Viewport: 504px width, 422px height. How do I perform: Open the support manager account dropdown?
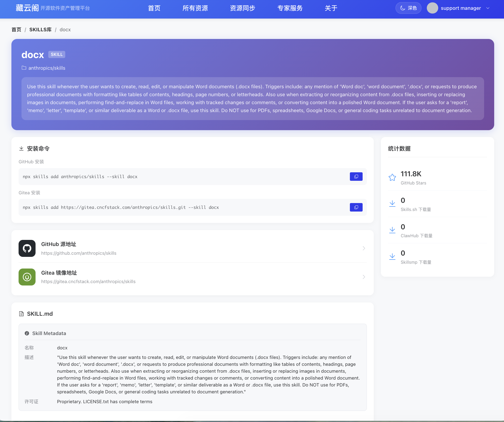488,8
